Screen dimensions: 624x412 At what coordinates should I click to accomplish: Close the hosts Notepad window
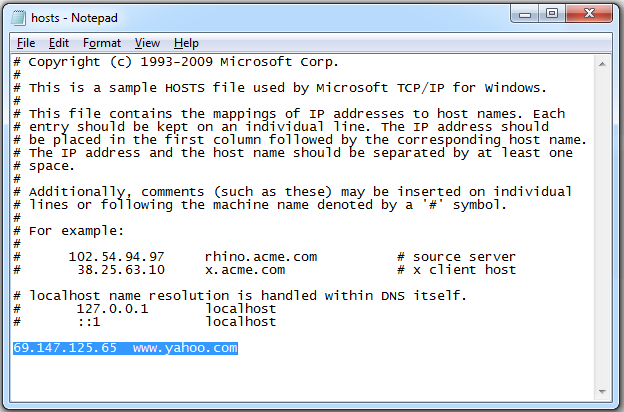[x=589, y=14]
